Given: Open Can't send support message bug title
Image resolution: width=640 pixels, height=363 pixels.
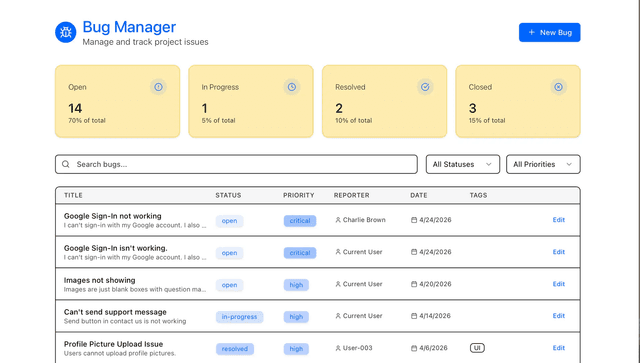Looking at the screenshot, I should (115, 312).
